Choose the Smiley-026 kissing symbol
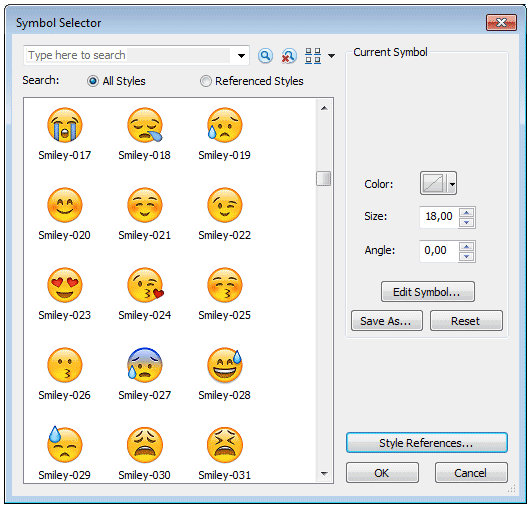 [x=65, y=365]
